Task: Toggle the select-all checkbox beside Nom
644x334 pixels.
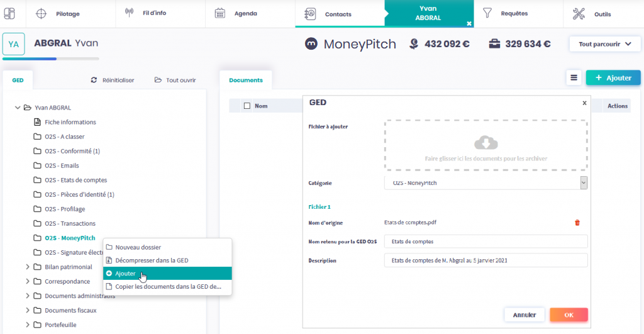Action: pyautogui.click(x=247, y=106)
